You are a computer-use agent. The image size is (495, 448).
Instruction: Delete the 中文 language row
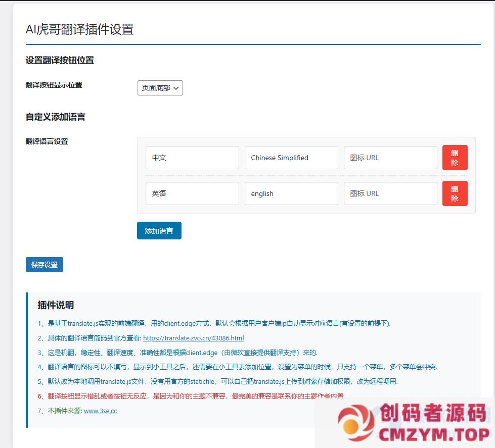(x=455, y=158)
